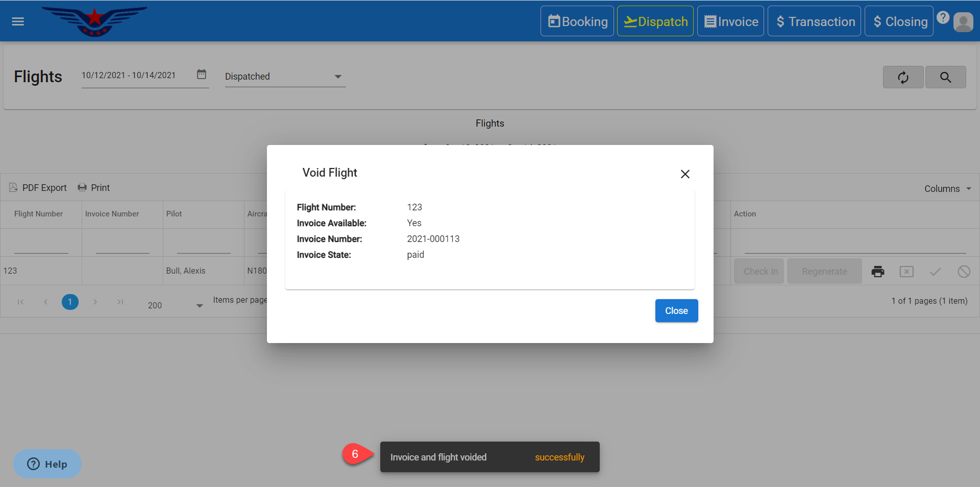Open the calendar date picker icon
The height and width of the screenshot is (487, 980).
pyautogui.click(x=202, y=75)
